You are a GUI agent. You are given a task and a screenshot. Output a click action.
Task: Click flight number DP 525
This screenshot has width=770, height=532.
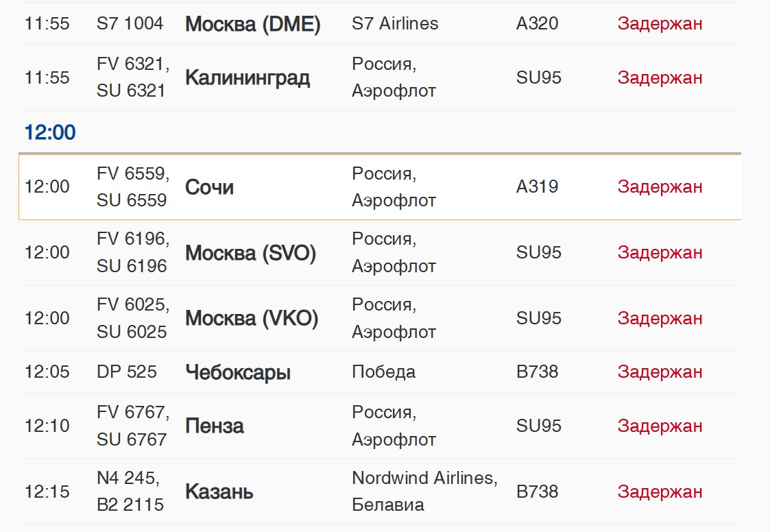coord(127,372)
